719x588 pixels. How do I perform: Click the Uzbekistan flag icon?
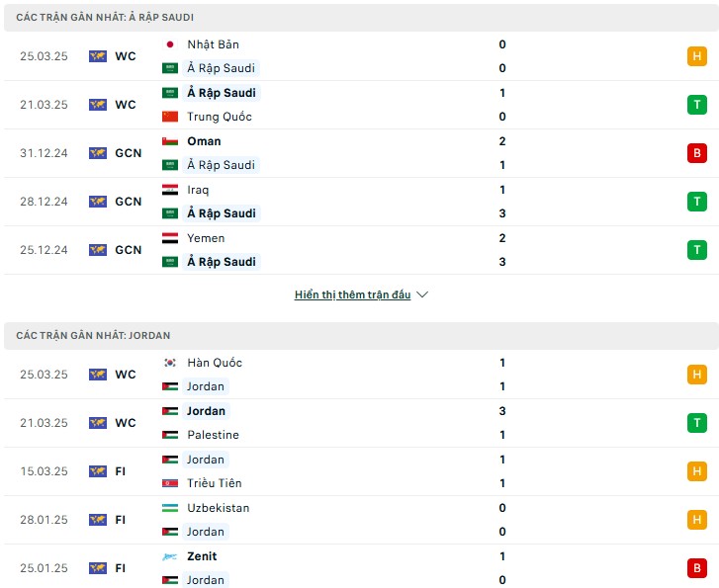pos(170,508)
